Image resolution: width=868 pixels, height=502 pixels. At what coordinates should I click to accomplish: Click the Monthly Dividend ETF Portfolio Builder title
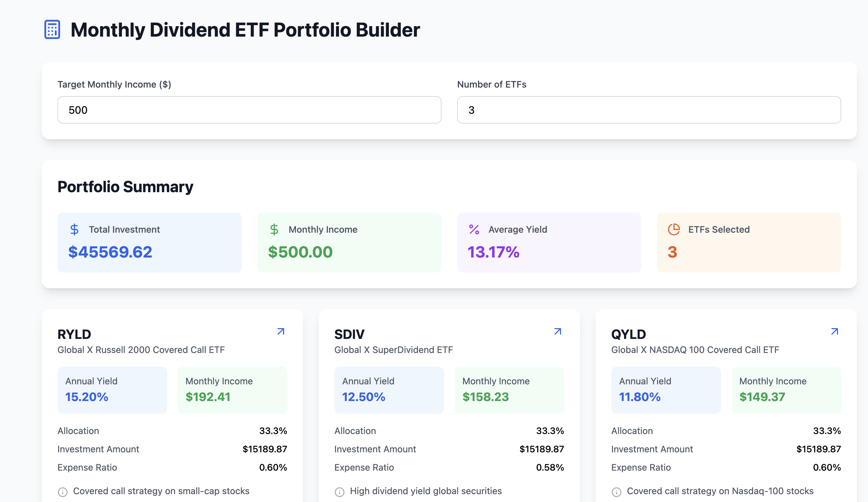pyautogui.click(x=245, y=30)
